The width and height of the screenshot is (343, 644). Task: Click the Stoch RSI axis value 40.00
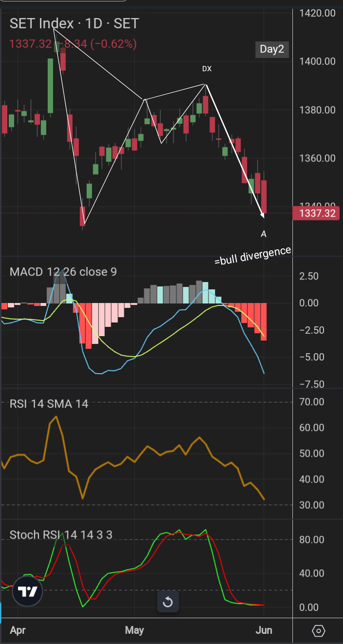pyautogui.click(x=311, y=573)
